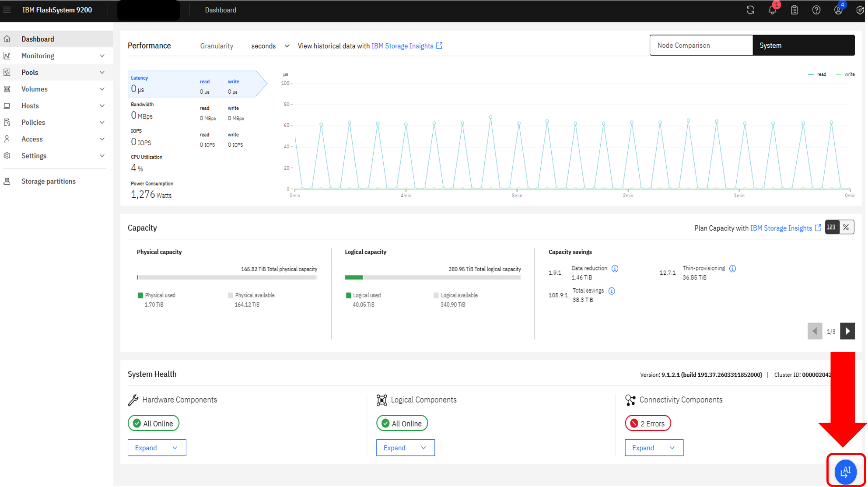Open the hamburger navigation menu
The width and height of the screenshot is (868, 487).
point(7,10)
